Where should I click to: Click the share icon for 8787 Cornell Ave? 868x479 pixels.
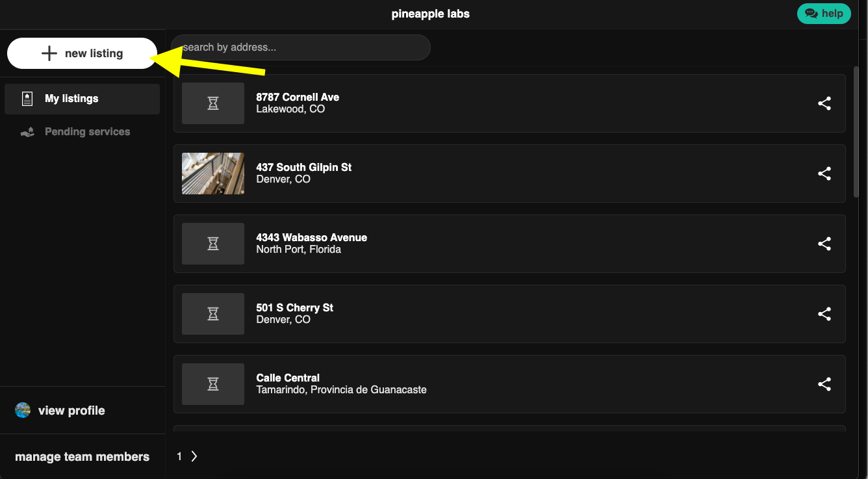coord(824,103)
